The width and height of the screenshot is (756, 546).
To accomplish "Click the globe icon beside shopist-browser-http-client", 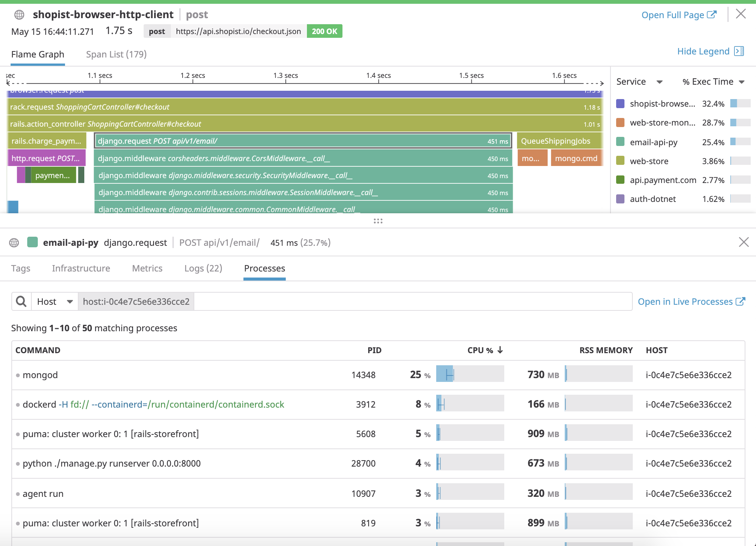I will click(x=19, y=15).
